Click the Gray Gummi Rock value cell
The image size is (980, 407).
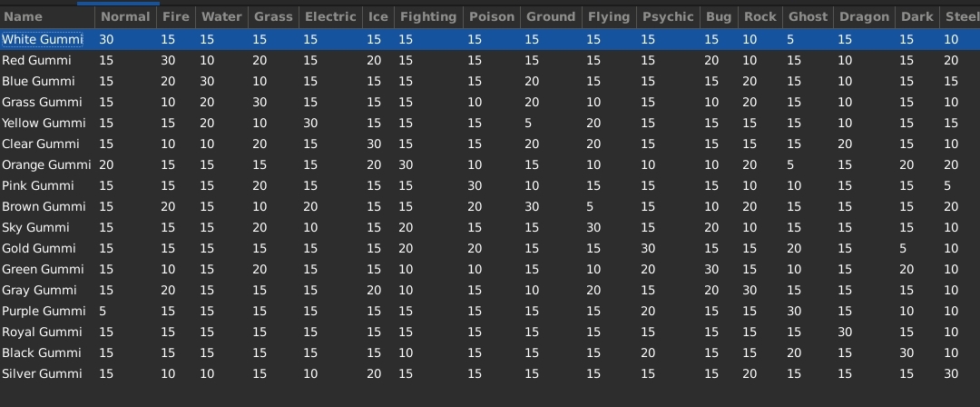(749, 290)
